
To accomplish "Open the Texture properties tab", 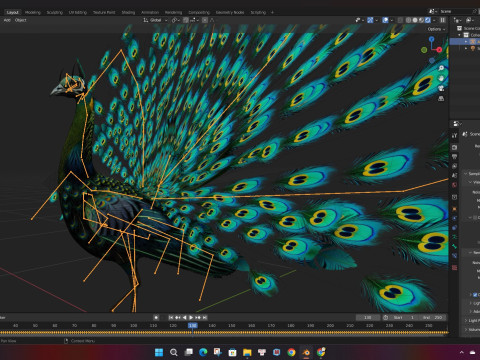I will [454, 268].
